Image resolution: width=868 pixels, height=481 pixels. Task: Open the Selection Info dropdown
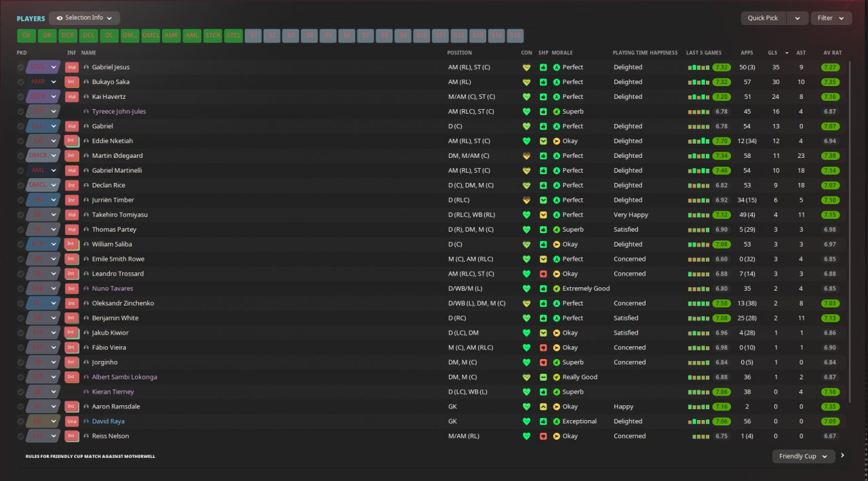[84, 18]
